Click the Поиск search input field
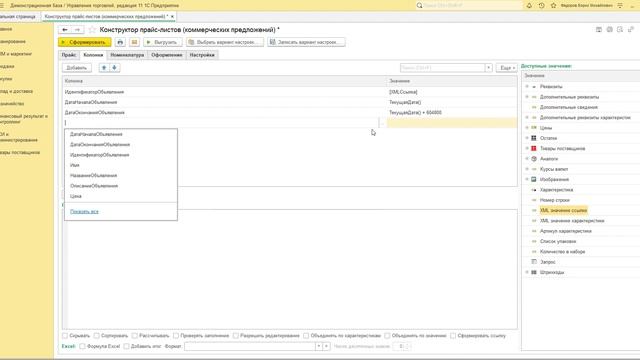This screenshot has width=640, height=360. pyautogui.click(x=442, y=68)
